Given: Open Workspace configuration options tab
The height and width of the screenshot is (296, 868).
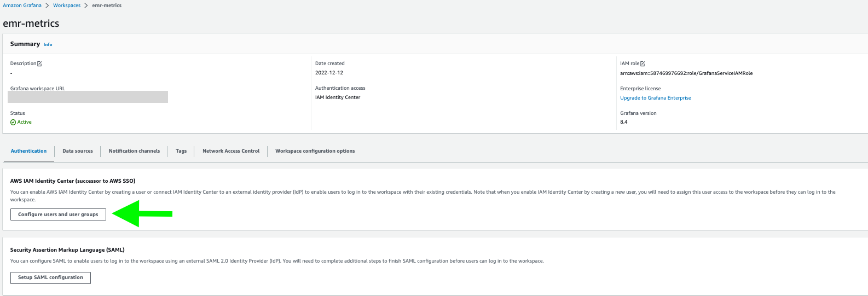Looking at the screenshot, I should point(315,151).
